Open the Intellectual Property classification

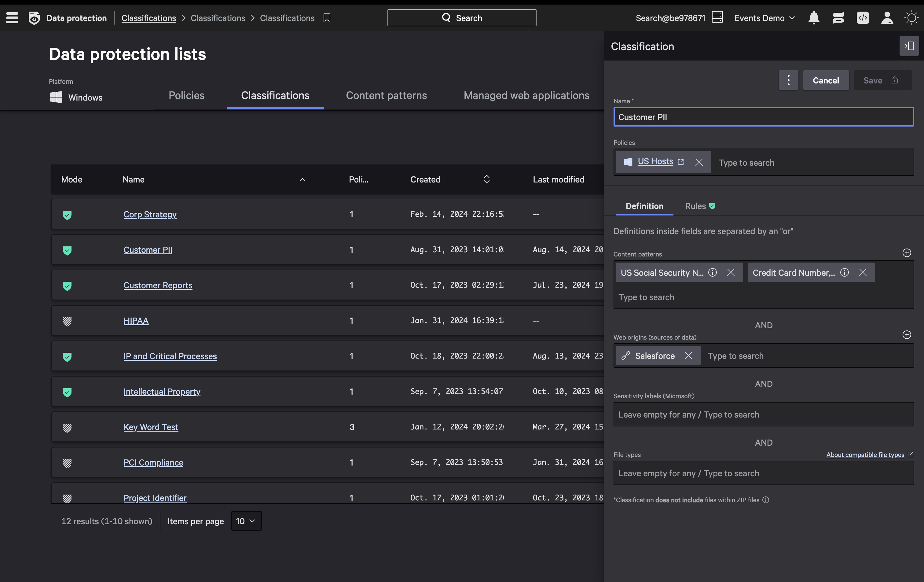coord(162,392)
